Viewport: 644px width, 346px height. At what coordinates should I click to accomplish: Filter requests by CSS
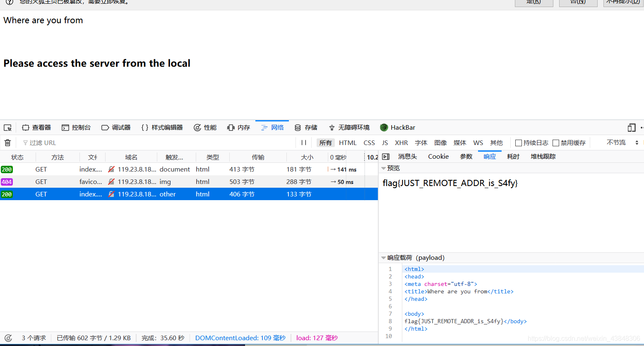[369, 143]
